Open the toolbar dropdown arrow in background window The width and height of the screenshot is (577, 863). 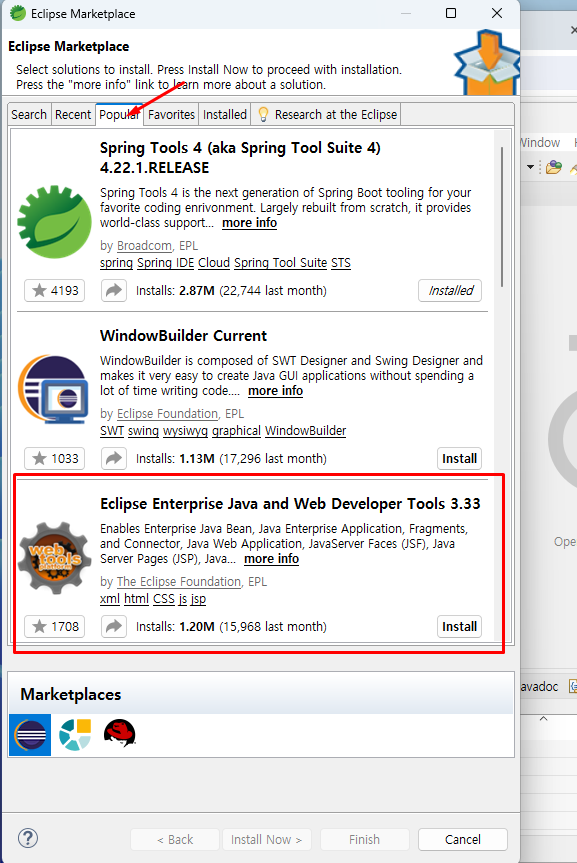[530, 167]
